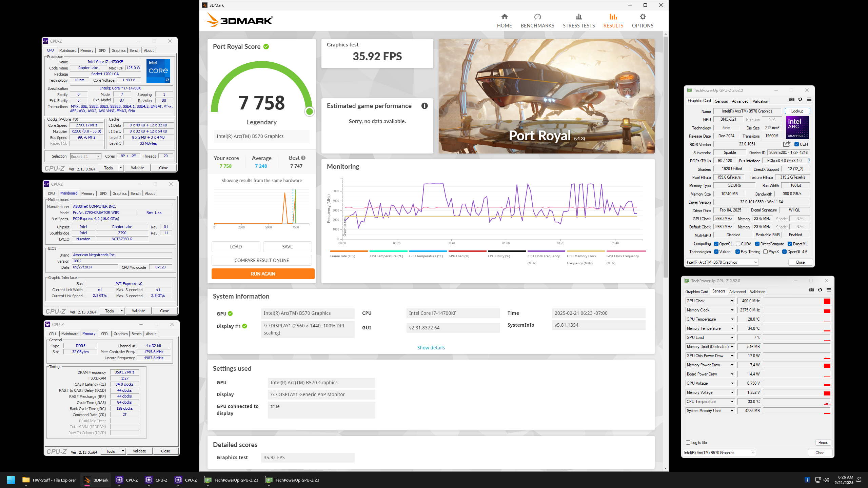Switch to Advanced tab in GPU-Z Graphics Card window
The width and height of the screenshot is (868, 488).
pyautogui.click(x=740, y=101)
